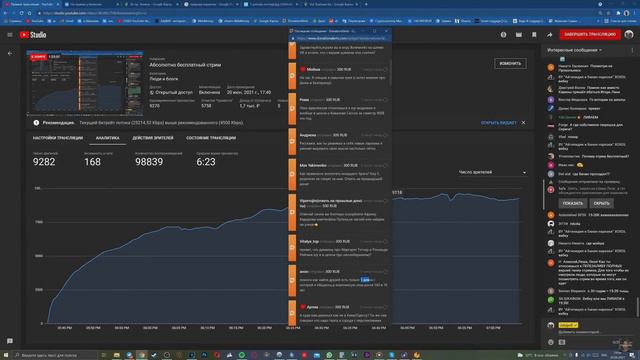Viewport: 640px width, 360px height.
Task: Open the emoji picker in chat
Action: click(551, 342)
